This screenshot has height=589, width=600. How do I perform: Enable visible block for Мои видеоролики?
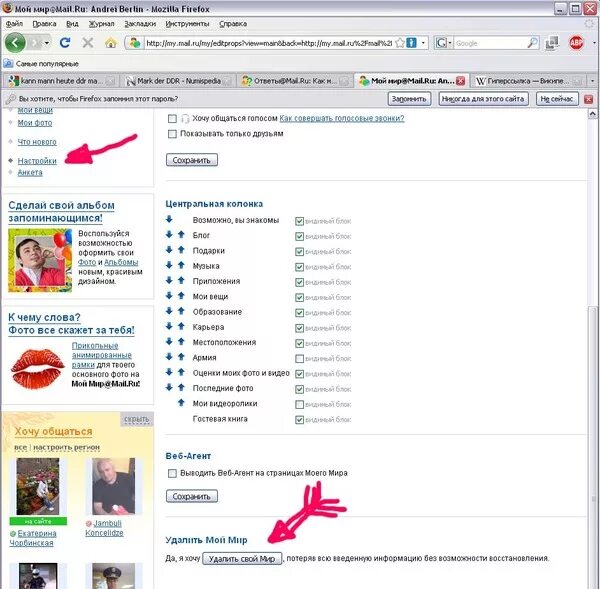300,405
